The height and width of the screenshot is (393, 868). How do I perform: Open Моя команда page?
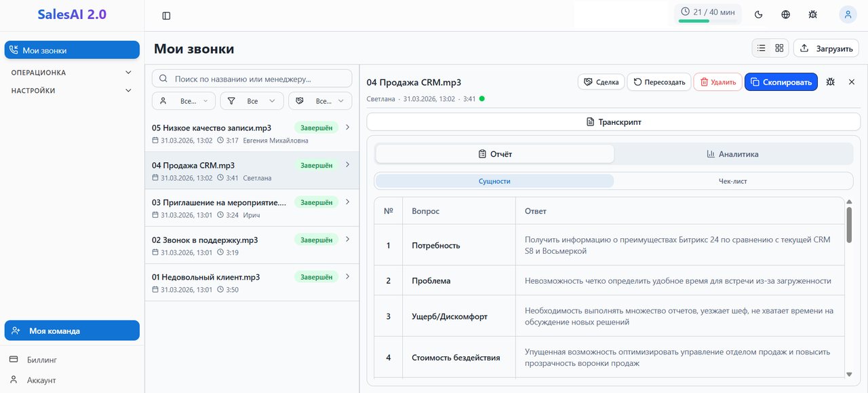(x=72, y=331)
